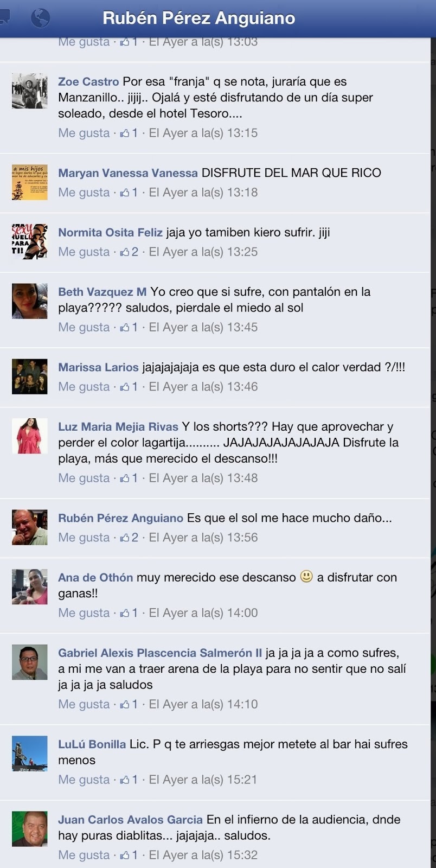View likes on Juan Carlos Avalos Garcia's comment
This screenshot has height=868, width=436.
tap(129, 855)
